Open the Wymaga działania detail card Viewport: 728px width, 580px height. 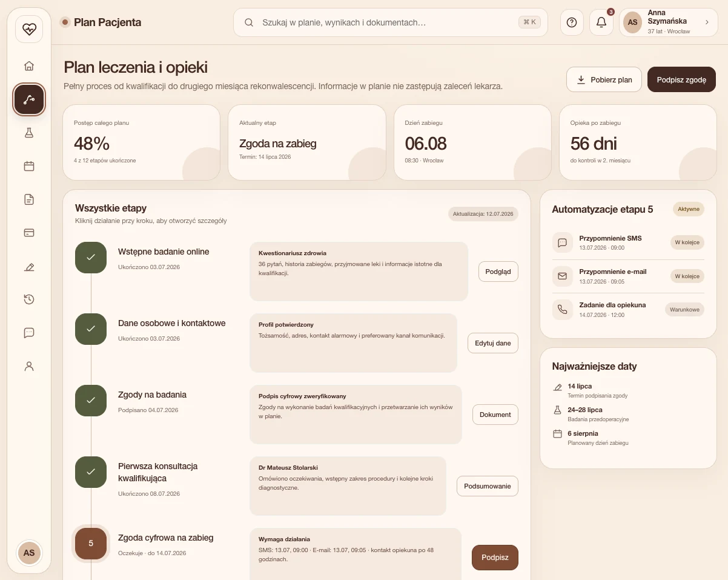pos(356,554)
